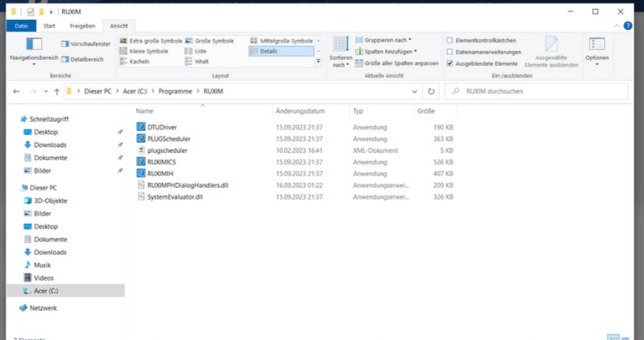Open address bar history dropdown
The height and width of the screenshot is (340, 644).
tap(414, 92)
